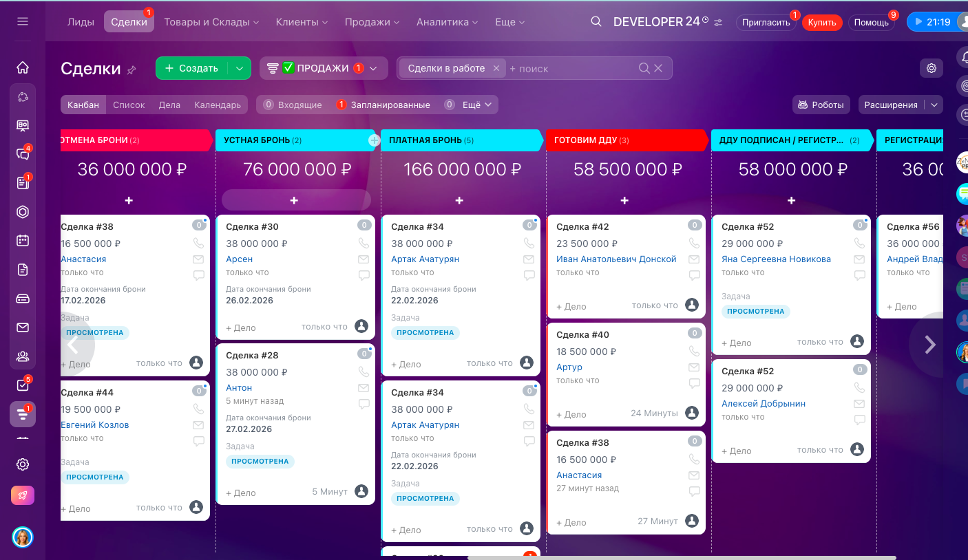Toggle the Входящие counter filter
The width and height of the screenshot is (968, 560).
click(293, 105)
